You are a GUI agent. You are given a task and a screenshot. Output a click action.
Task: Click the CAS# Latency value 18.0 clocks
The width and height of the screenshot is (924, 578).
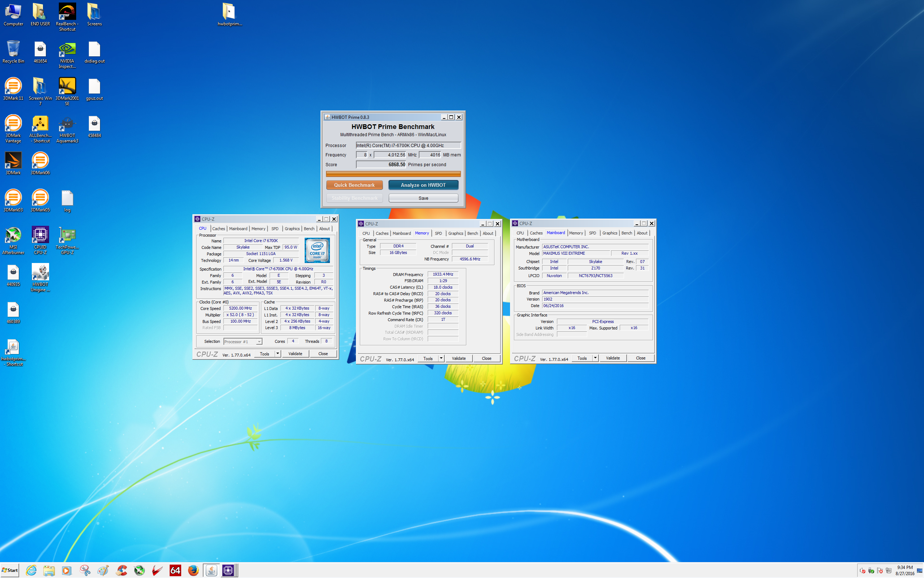(443, 288)
